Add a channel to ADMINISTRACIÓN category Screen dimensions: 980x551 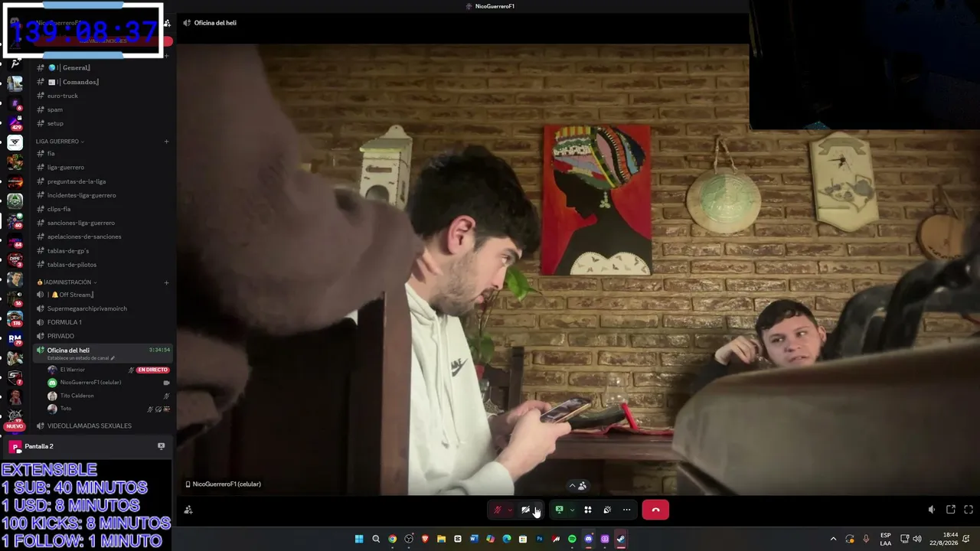point(166,282)
